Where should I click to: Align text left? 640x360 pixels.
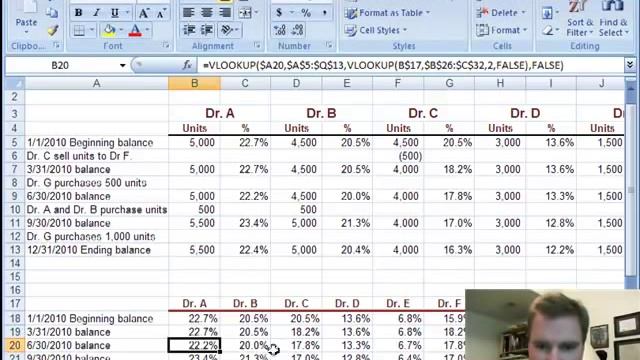[x=189, y=13]
